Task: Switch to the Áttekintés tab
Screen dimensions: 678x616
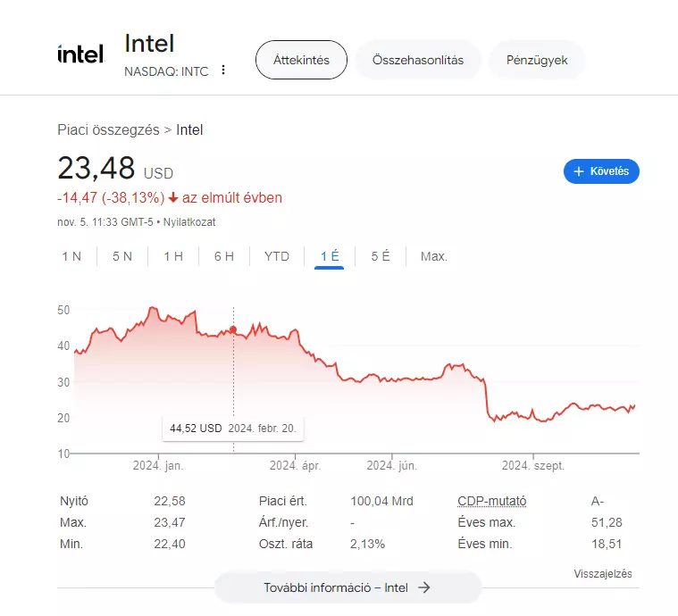Action: (301, 60)
